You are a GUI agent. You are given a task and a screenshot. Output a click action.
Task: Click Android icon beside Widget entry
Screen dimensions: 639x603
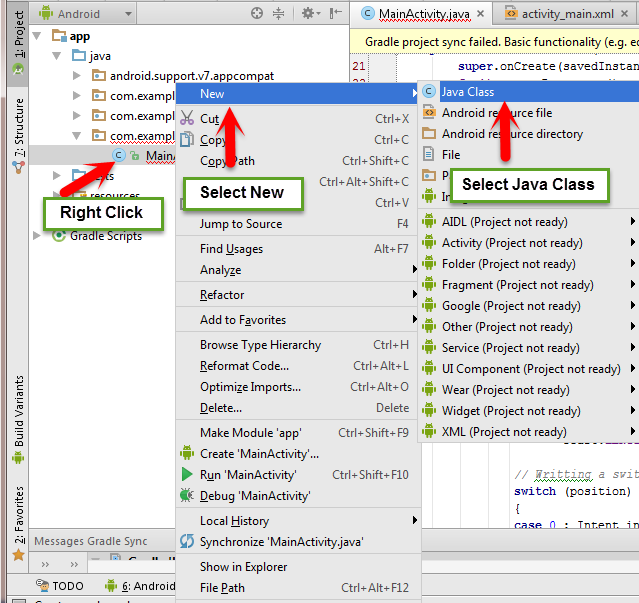429,410
